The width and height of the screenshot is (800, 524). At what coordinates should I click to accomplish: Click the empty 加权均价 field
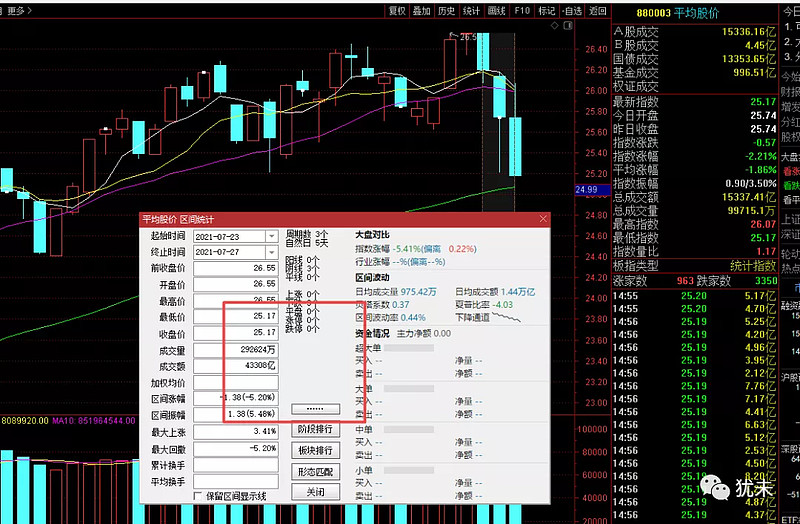235,381
